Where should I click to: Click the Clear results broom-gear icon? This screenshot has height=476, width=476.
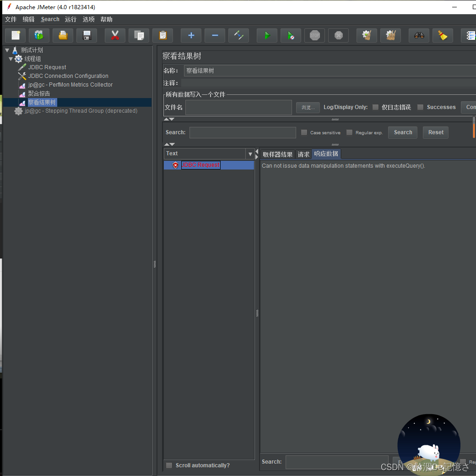pyautogui.click(x=367, y=36)
